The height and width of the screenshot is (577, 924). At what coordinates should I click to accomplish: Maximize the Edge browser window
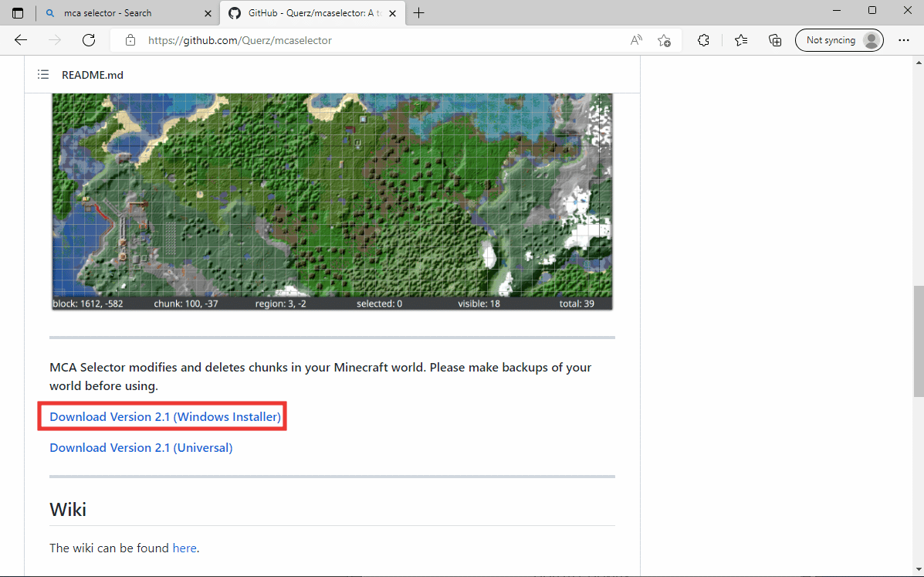click(x=872, y=11)
